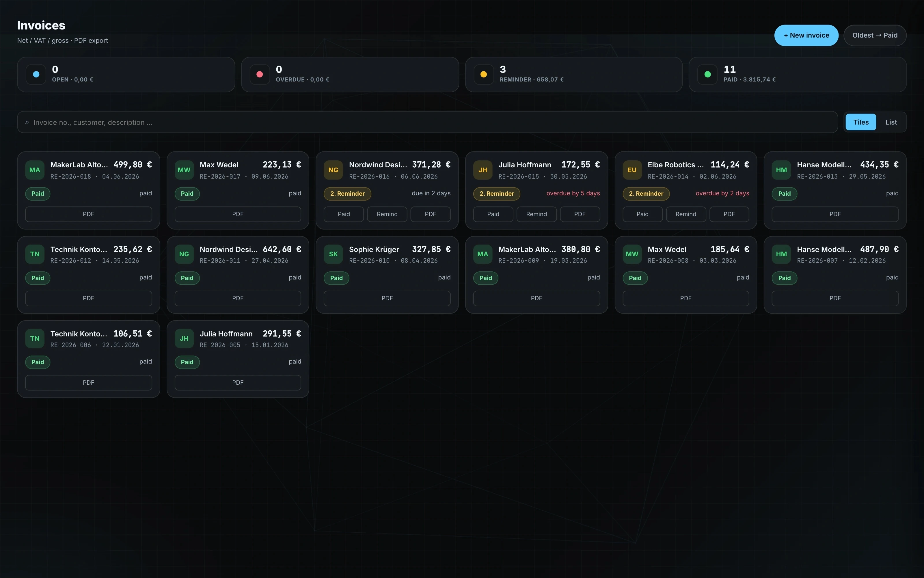Viewport: 924px width, 578px height.
Task: Switch to List view
Action: tap(891, 122)
